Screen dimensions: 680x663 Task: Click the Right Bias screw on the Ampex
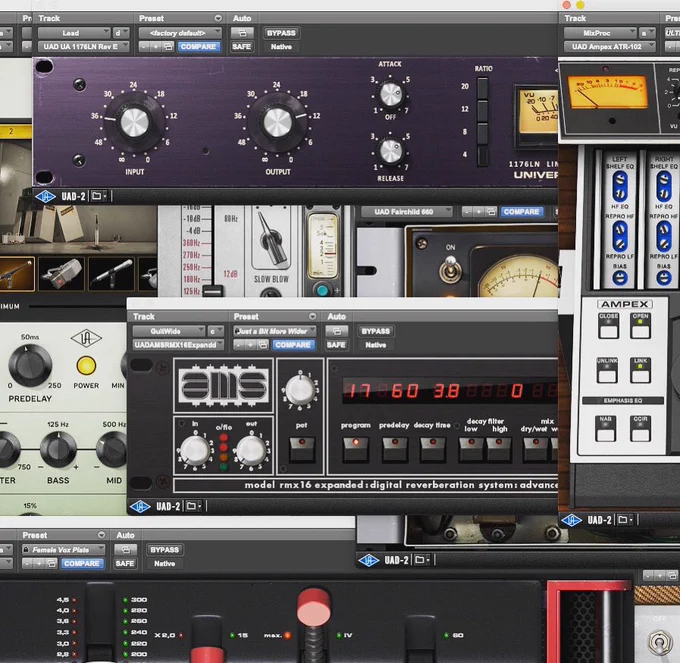coord(664,278)
